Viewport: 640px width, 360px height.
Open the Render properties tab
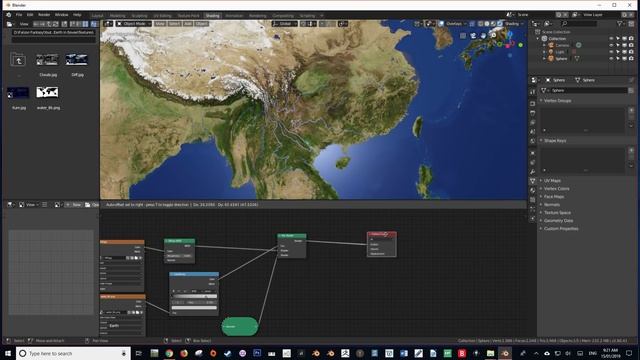click(532, 104)
